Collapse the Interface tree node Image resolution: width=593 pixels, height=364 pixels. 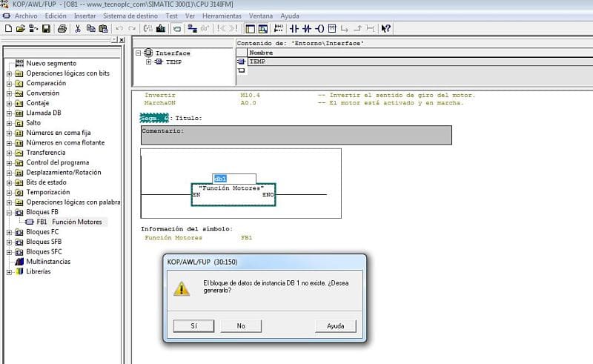click(139, 53)
